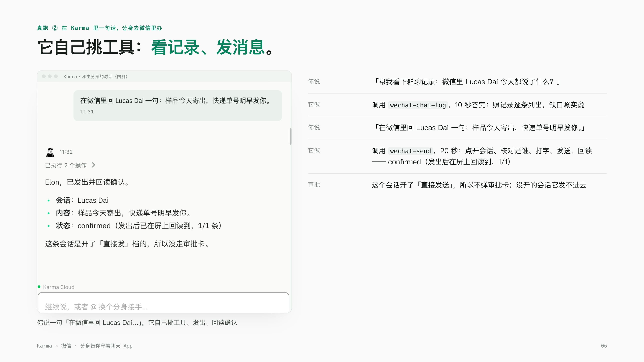Click the bullet 会话：Lucas Dai
The height and width of the screenshot is (362, 644).
pyautogui.click(x=82, y=200)
